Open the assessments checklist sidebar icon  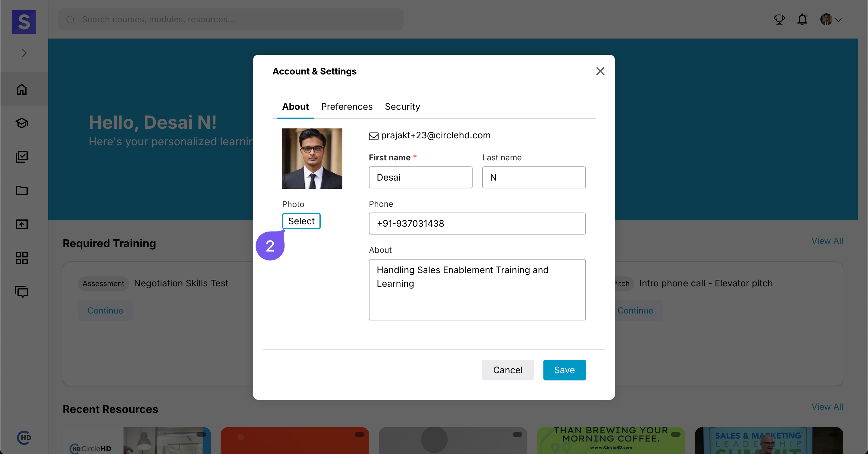(22, 157)
